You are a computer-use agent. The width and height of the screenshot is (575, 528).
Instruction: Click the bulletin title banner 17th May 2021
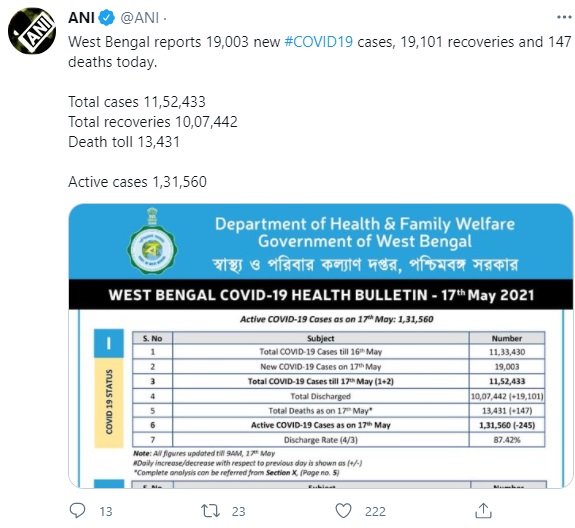[x=321, y=295]
